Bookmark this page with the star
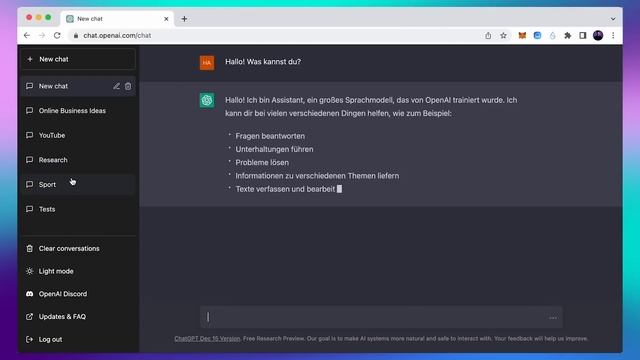 point(503,36)
